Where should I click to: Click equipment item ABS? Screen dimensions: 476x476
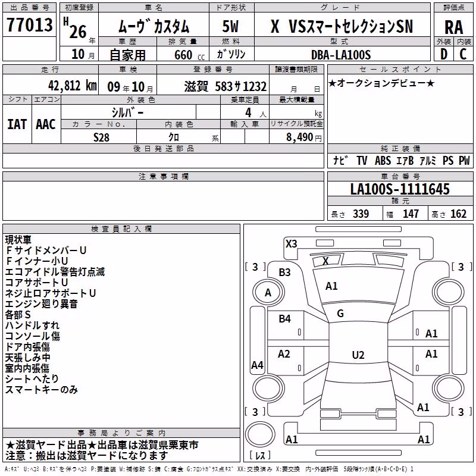tap(383, 160)
